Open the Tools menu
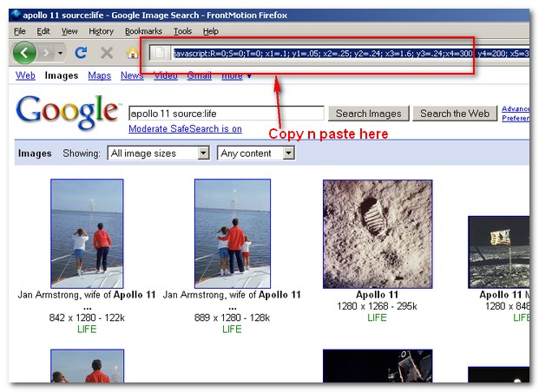This screenshot has height=392, width=539. (x=182, y=31)
